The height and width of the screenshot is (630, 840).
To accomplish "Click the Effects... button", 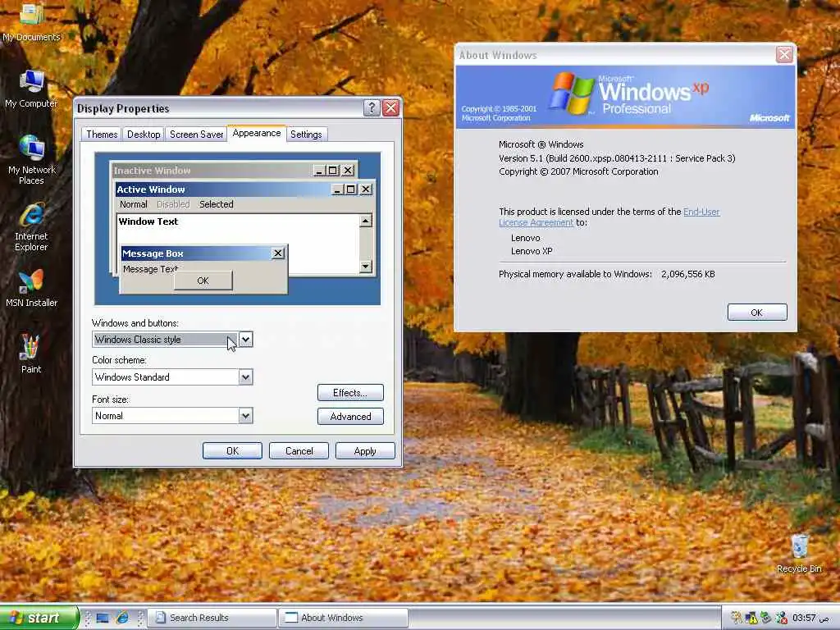I will [350, 393].
